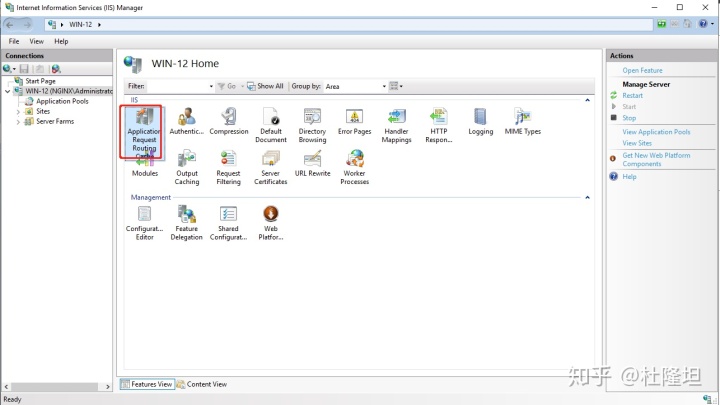This screenshot has height=405, width=720.
Task: Open the view mode dropdown next to Group by
Action: pos(396,86)
